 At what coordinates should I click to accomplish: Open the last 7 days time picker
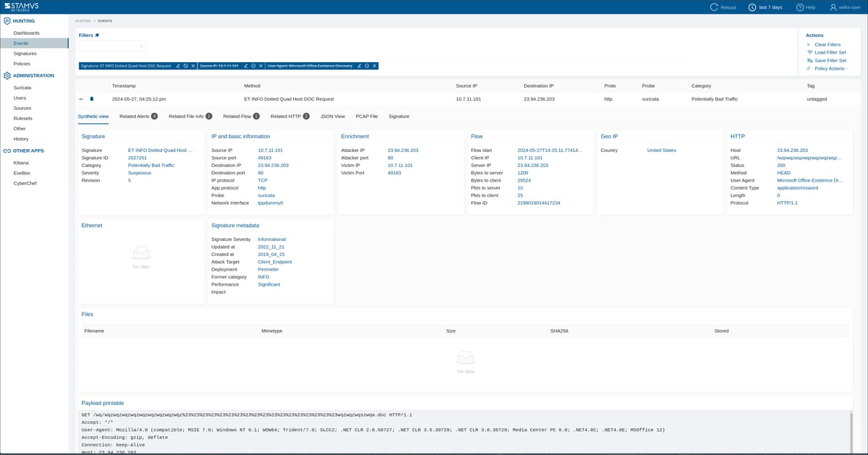pyautogui.click(x=765, y=7)
